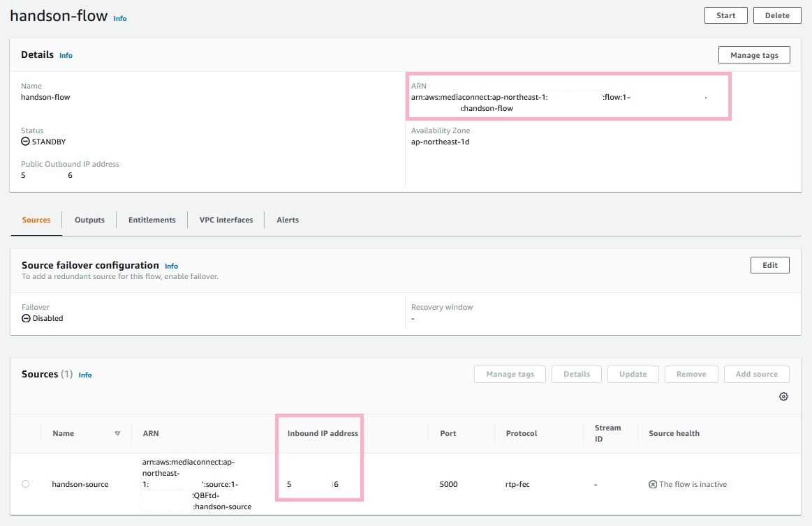
Task: Click the inbound IP address value in the handson-source row
Action: pos(313,484)
